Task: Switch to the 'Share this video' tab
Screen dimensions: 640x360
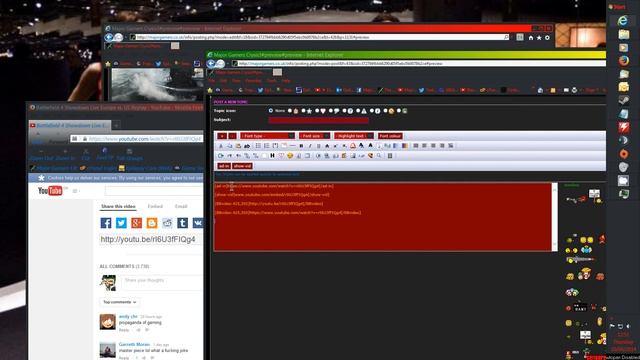Action: pyautogui.click(x=118, y=207)
